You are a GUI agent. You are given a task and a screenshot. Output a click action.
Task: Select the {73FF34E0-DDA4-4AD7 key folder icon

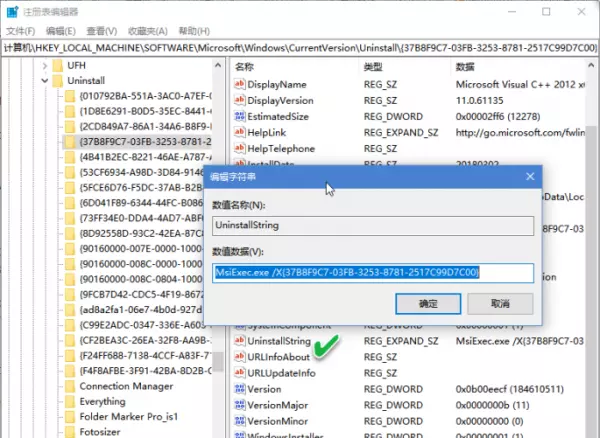pos(70,218)
